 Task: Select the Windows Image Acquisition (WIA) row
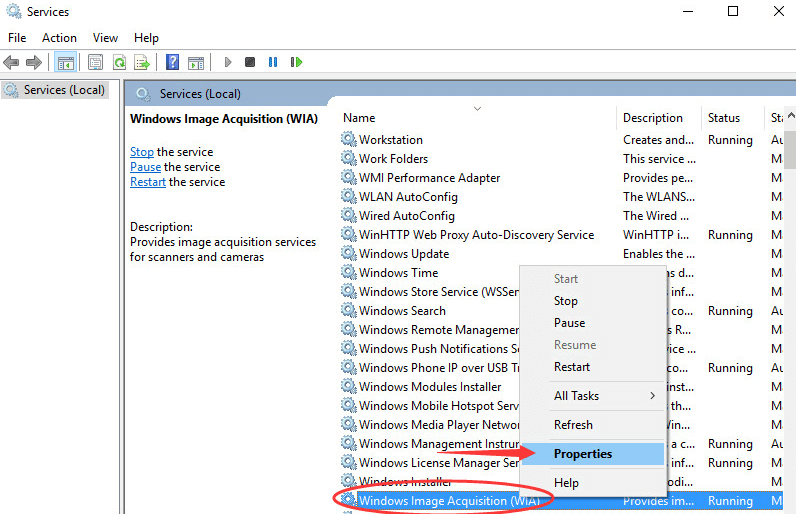click(561, 501)
